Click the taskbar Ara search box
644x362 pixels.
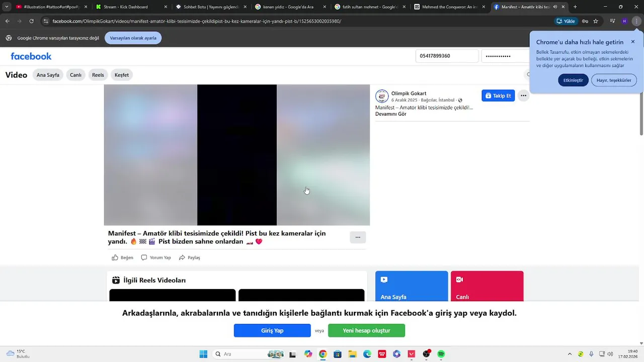point(249,354)
